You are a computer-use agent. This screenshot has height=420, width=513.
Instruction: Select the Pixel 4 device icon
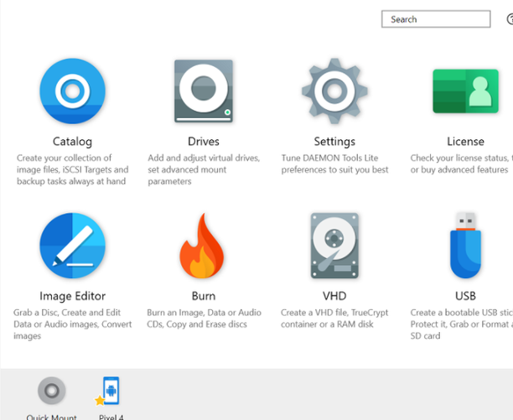pos(109,391)
